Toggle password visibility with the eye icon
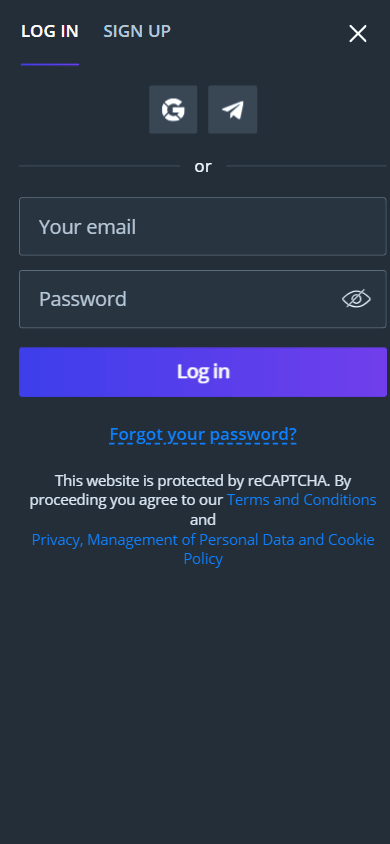 pos(356,299)
